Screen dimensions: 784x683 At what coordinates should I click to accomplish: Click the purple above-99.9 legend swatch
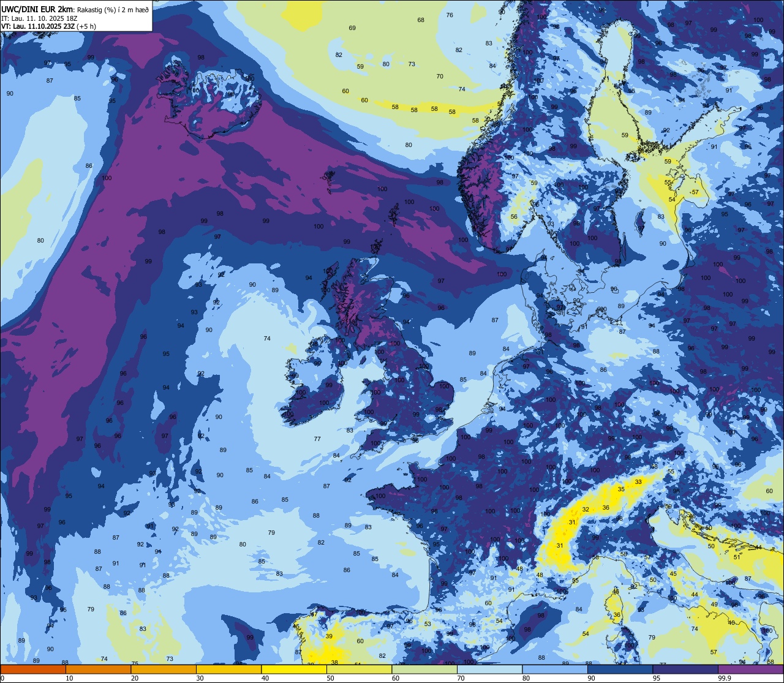(x=751, y=669)
